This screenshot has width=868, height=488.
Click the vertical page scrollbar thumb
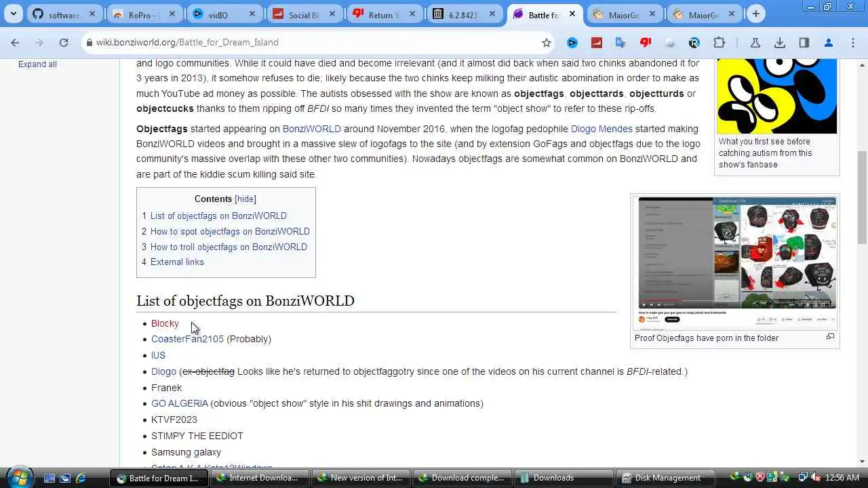coord(862,197)
